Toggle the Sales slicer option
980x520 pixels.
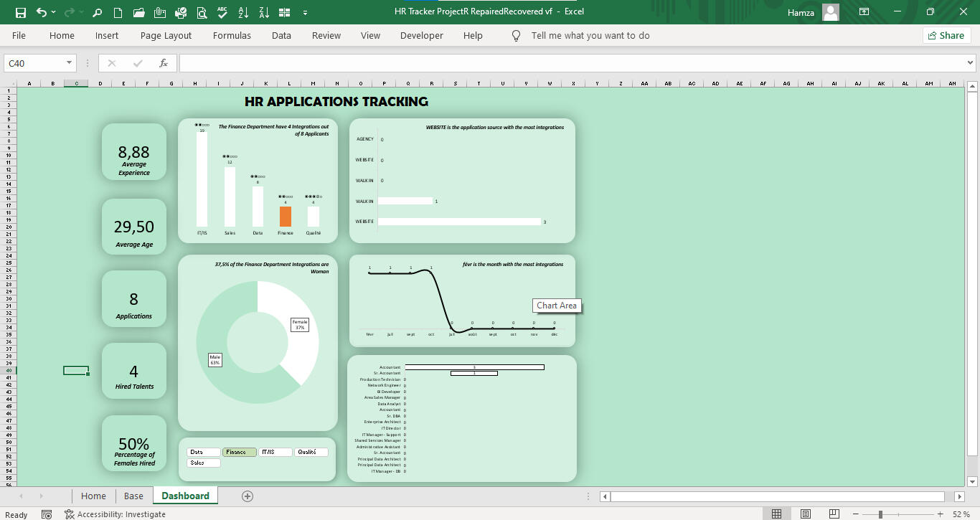point(204,463)
